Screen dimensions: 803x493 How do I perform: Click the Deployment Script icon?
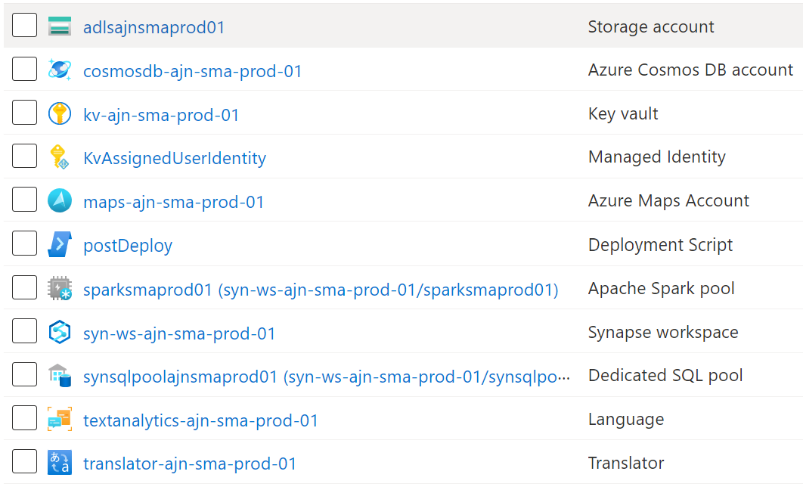pyautogui.click(x=60, y=245)
